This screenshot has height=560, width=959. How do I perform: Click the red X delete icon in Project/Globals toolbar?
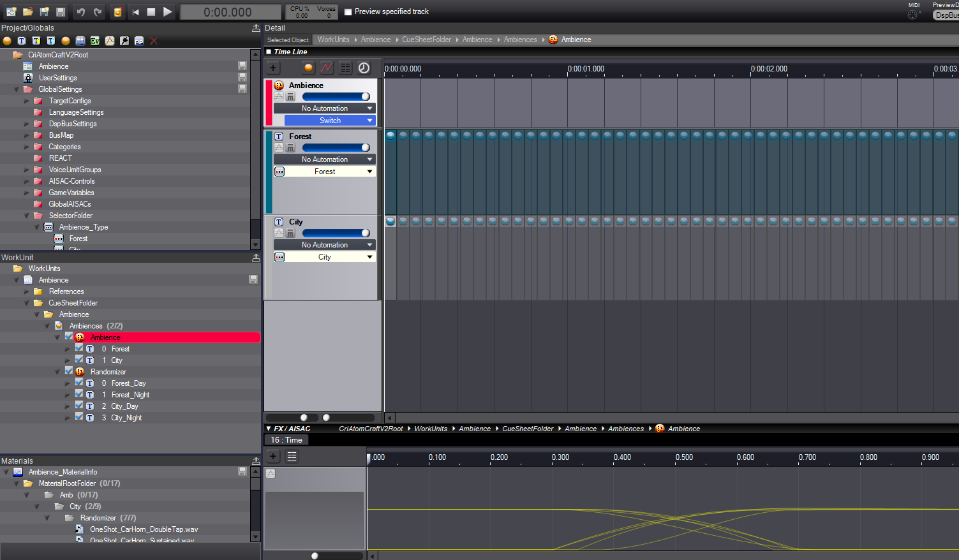pyautogui.click(x=153, y=40)
